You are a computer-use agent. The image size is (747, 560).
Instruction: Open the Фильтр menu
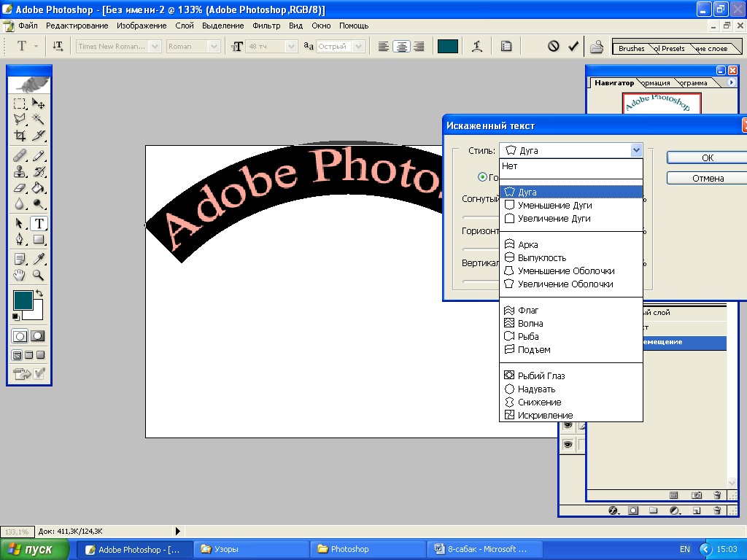[266, 26]
